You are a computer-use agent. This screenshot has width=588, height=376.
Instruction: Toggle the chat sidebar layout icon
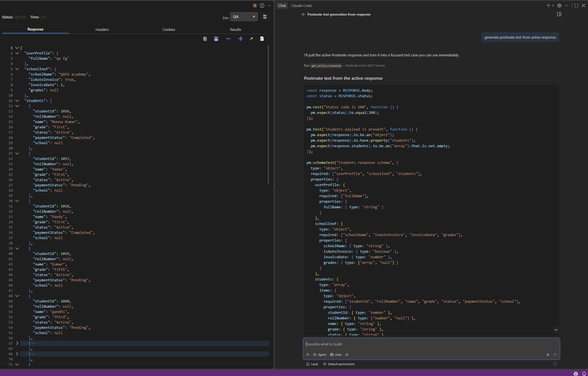click(559, 14)
